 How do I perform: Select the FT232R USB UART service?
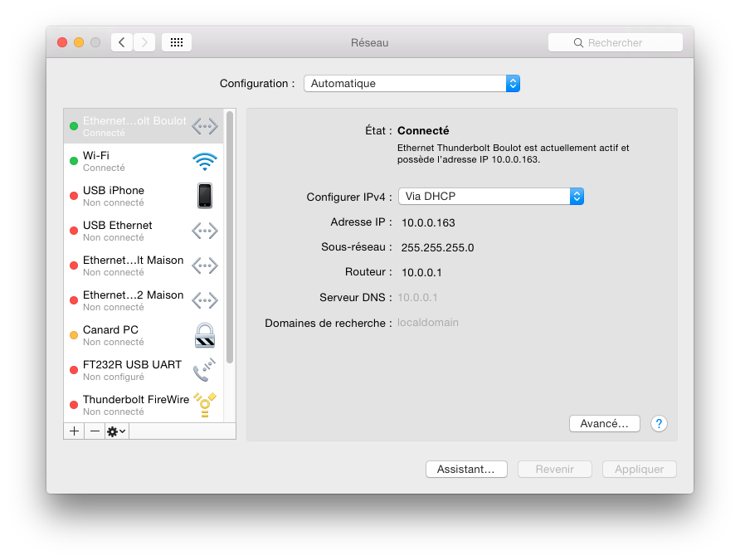(144, 370)
